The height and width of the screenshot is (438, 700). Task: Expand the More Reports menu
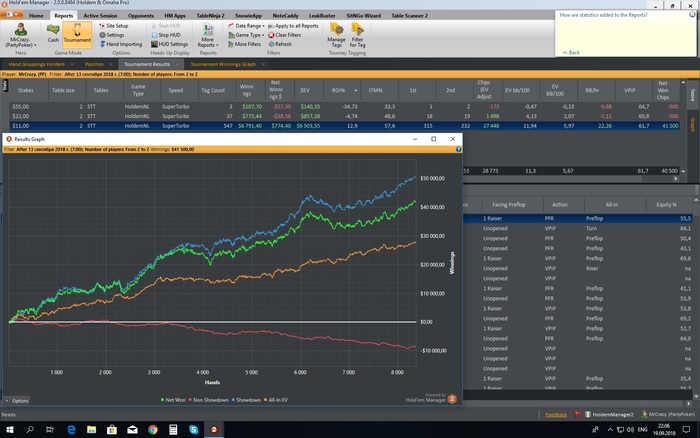(208, 36)
